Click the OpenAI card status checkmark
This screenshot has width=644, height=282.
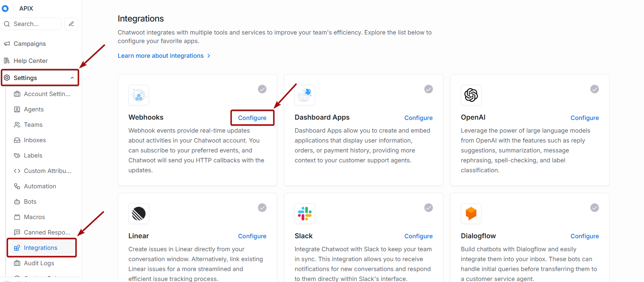(594, 89)
